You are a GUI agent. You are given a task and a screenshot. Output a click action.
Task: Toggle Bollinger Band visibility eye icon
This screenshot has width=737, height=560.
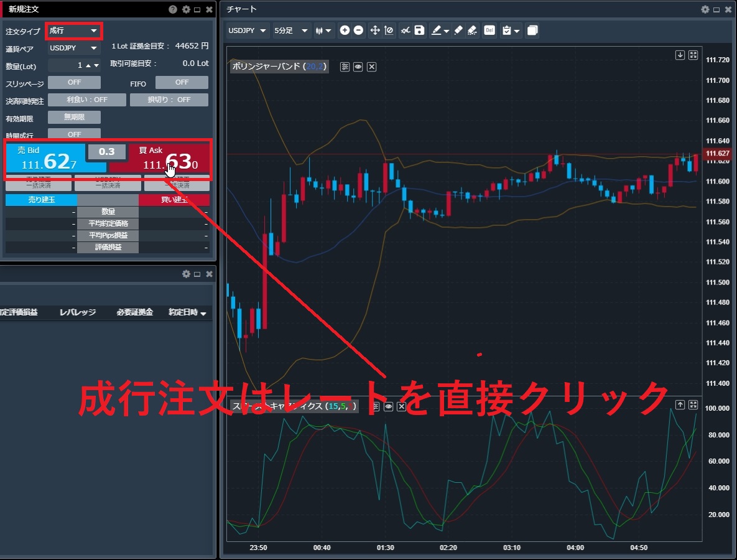coord(358,67)
